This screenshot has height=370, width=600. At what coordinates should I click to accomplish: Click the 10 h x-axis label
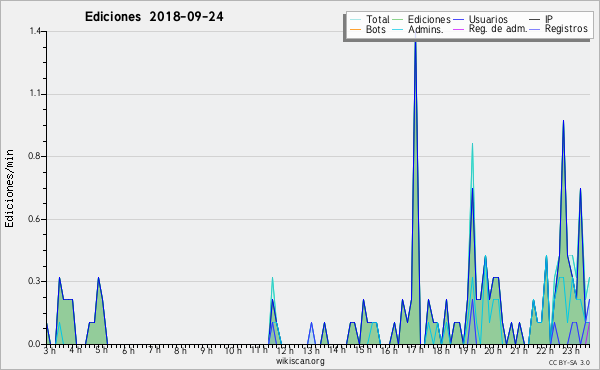233,351
